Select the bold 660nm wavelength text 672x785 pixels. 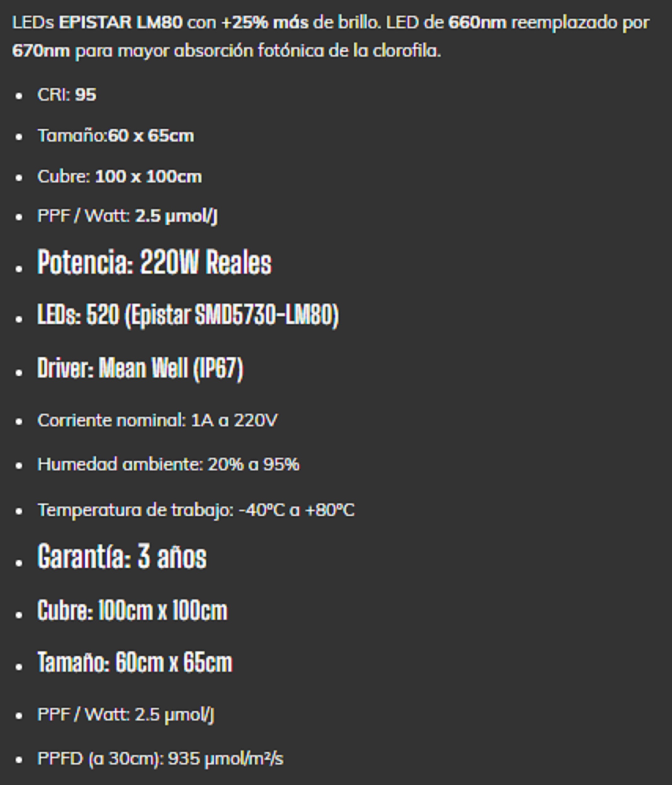pos(477,23)
